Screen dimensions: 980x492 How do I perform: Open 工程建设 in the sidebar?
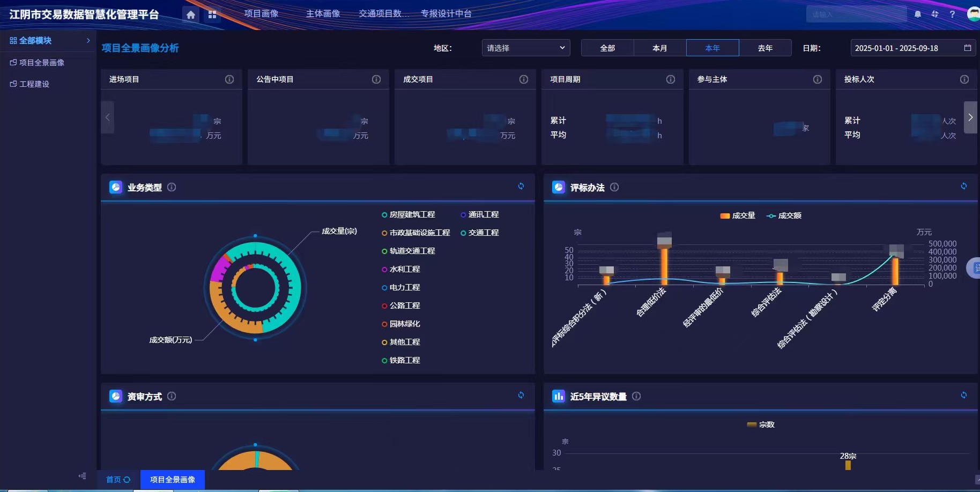[x=34, y=84]
